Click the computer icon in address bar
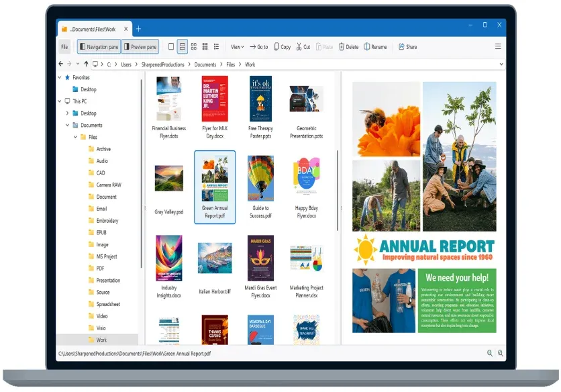 [95, 64]
